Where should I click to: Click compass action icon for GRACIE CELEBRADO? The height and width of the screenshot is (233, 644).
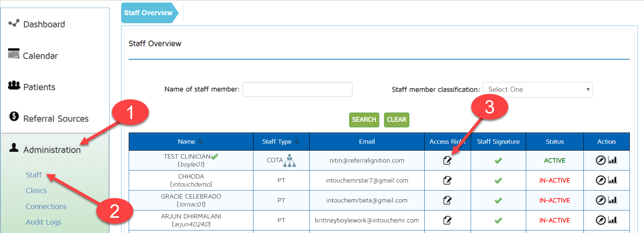pos(600,200)
